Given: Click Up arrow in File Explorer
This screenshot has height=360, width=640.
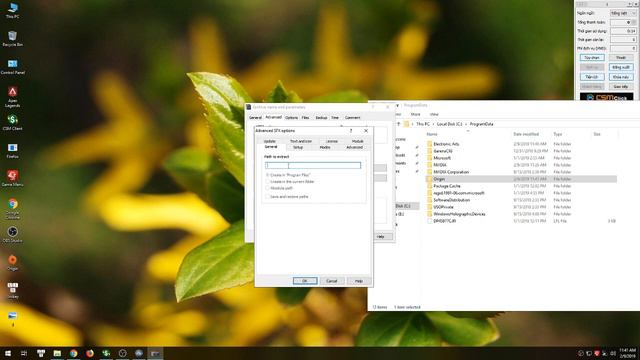Looking at the screenshot, I should tap(399, 124).
